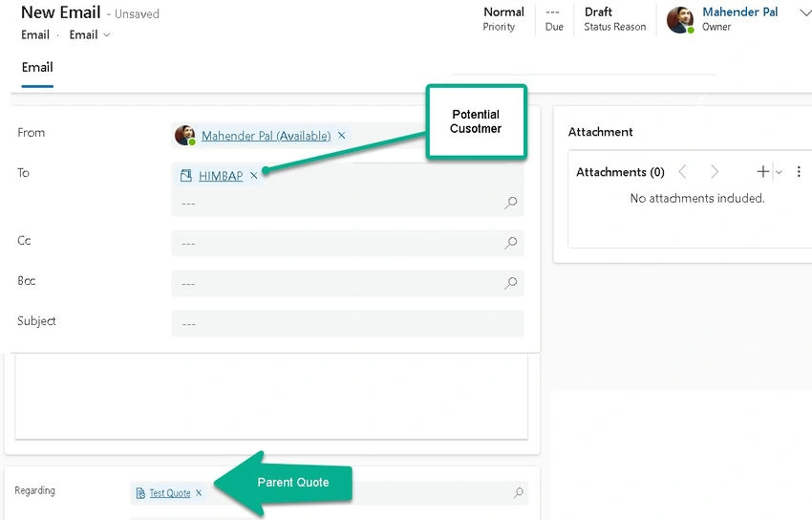Go to previous attachments page arrow
The image size is (812, 520).
[x=682, y=171]
